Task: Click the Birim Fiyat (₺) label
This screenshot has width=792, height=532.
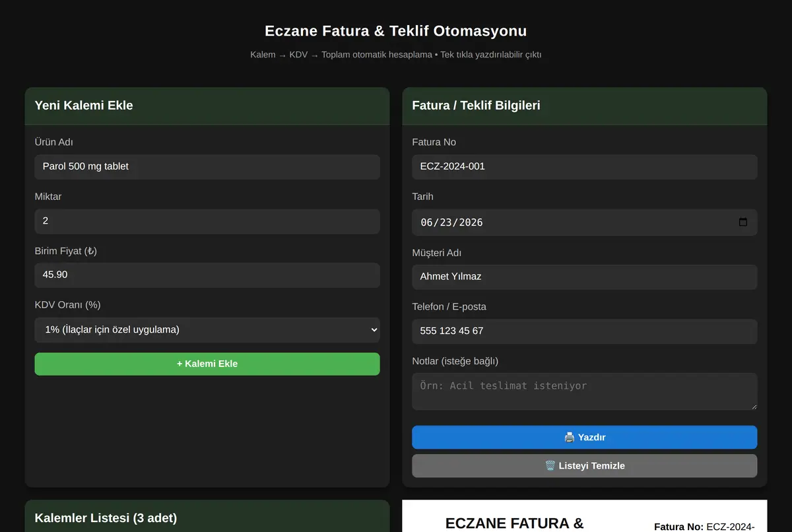Action: pyautogui.click(x=66, y=251)
